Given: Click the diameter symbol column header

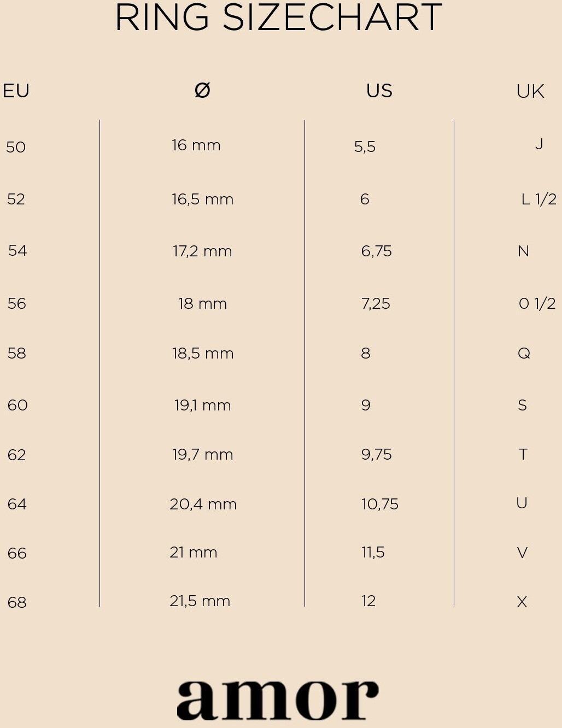Looking at the screenshot, I should (x=202, y=90).
